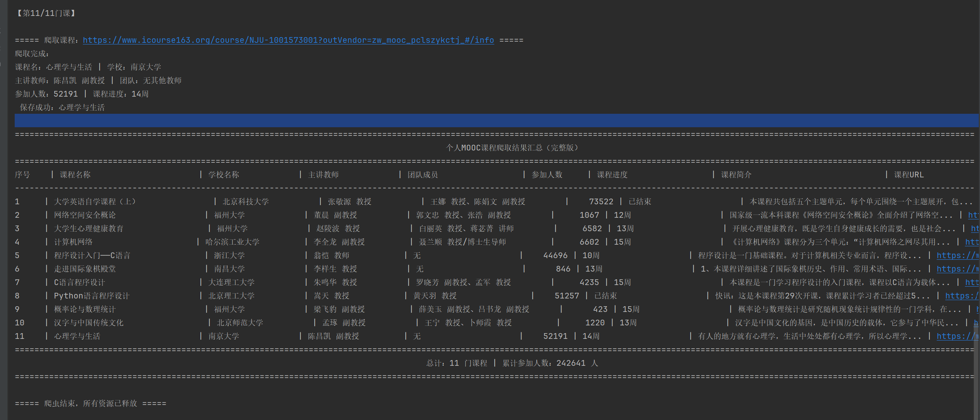Open the URL link in the 走进国际象棋殿堂 row
Viewport: 980px width, 420px height.
pos(958,269)
